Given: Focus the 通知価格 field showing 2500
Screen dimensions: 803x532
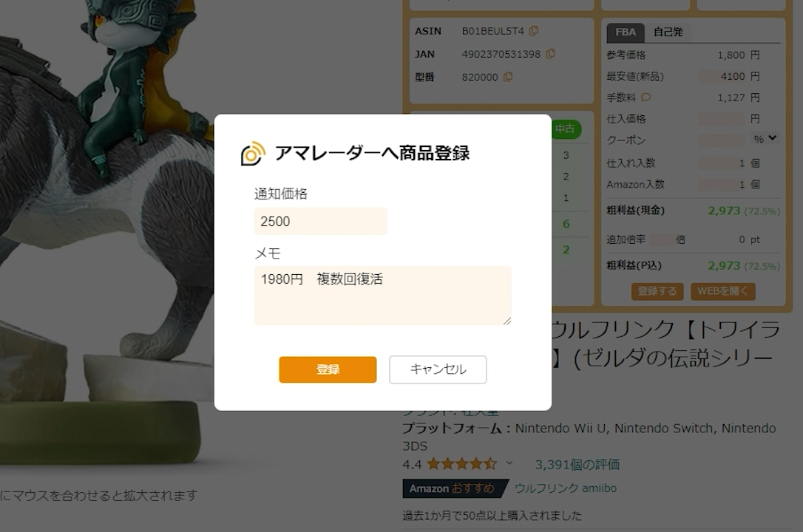Looking at the screenshot, I should point(321,222).
